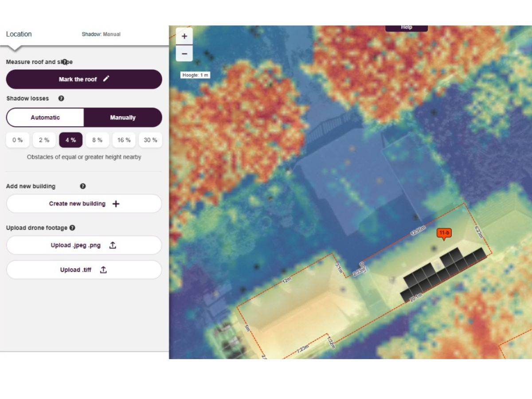Click Create new building button

tap(84, 204)
